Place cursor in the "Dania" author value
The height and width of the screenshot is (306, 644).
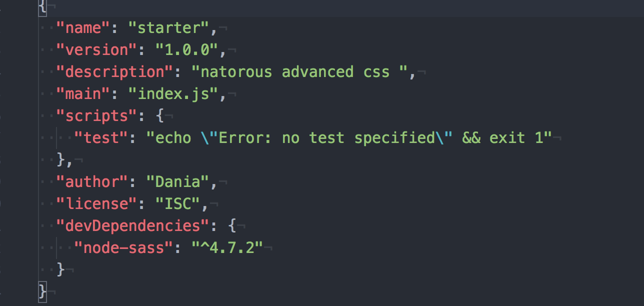[178, 182]
